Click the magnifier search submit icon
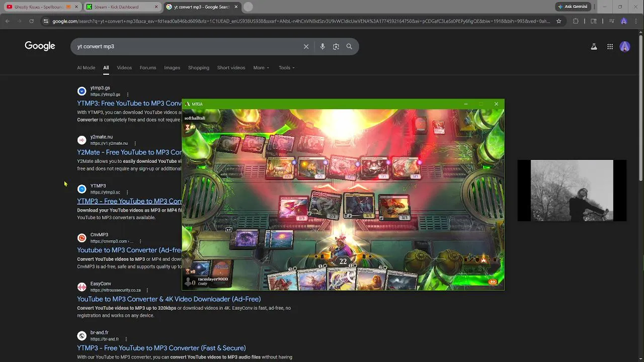Screen dimensions: 644x362 [x=349, y=46]
